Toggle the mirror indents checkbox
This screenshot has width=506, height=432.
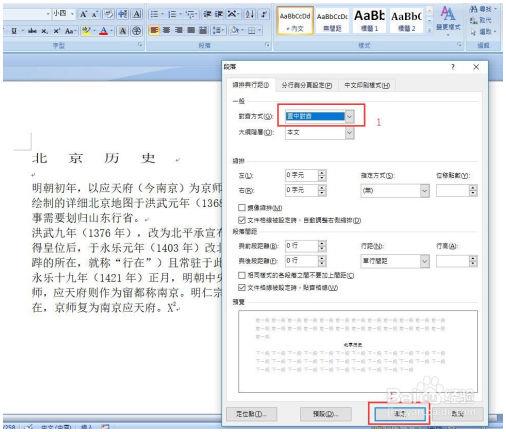coord(242,208)
